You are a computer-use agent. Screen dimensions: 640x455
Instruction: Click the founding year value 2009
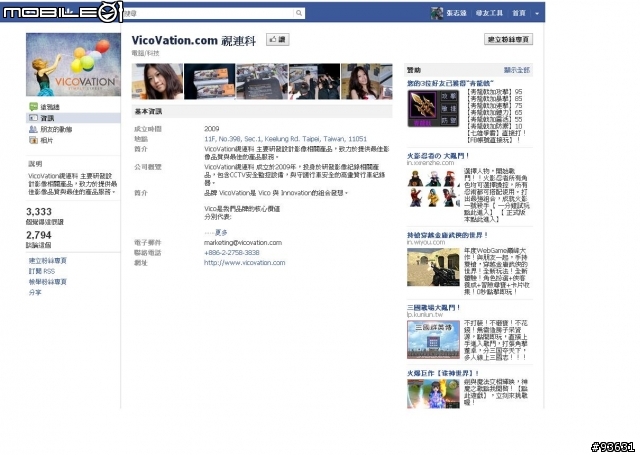pos(211,129)
